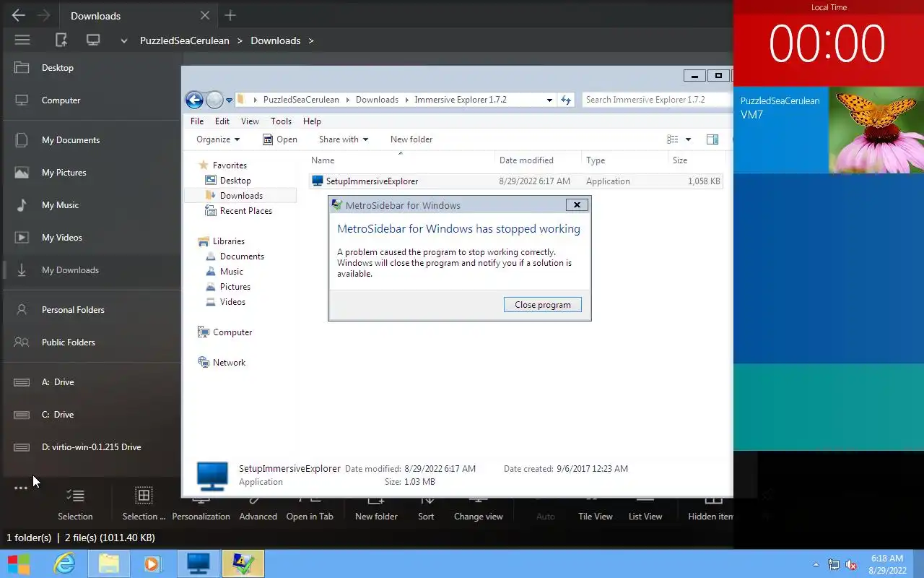This screenshot has height=578, width=924.
Task: Click the address bar refresh button
Action: click(565, 100)
